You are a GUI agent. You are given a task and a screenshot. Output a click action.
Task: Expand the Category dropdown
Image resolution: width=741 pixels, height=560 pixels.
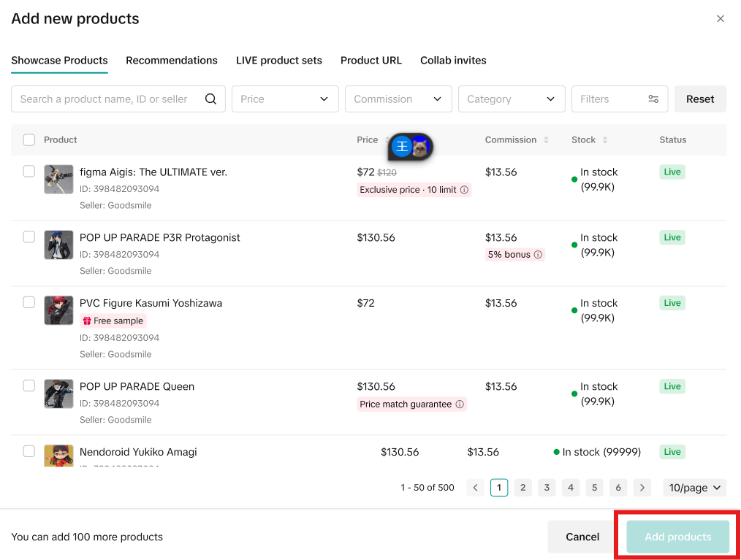(x=512, y=99)
